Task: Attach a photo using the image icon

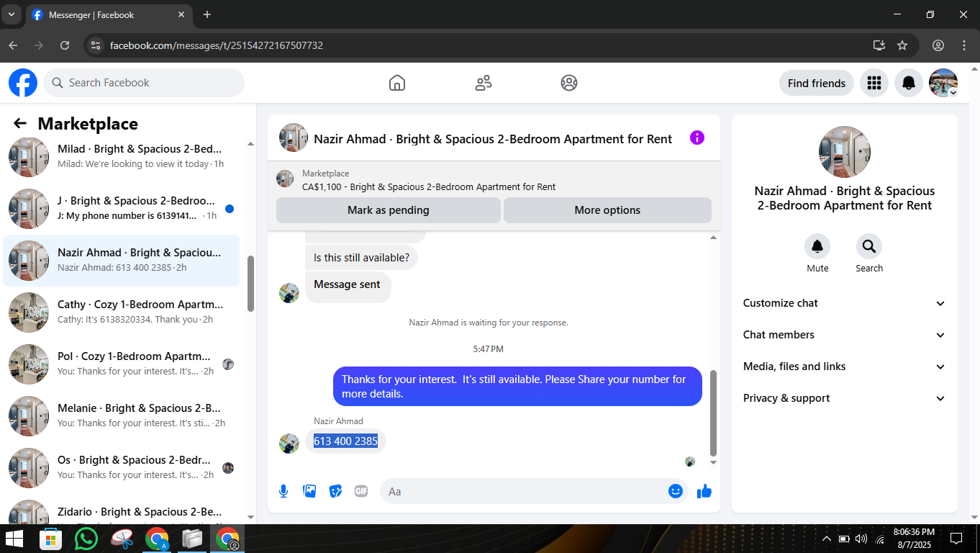Action: coord(310,491)
